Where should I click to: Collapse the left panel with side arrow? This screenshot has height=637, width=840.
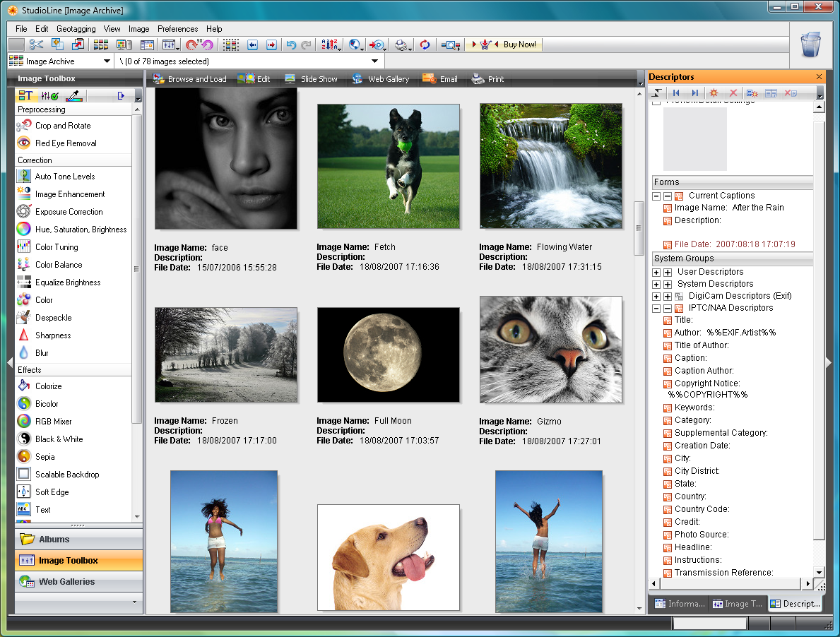[x=9, y=362]
